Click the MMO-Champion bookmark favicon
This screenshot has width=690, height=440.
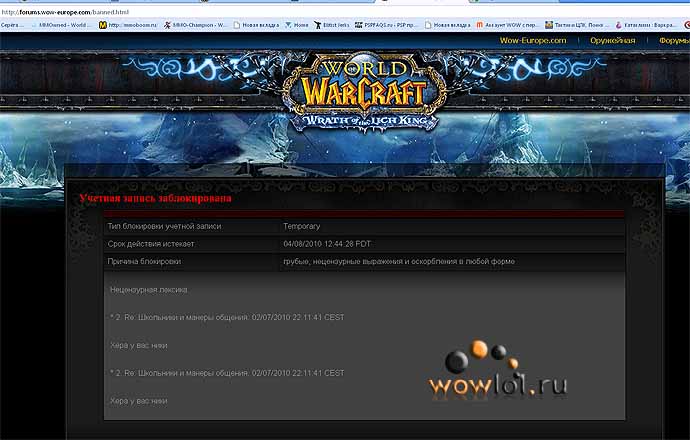tap(167, 25)
